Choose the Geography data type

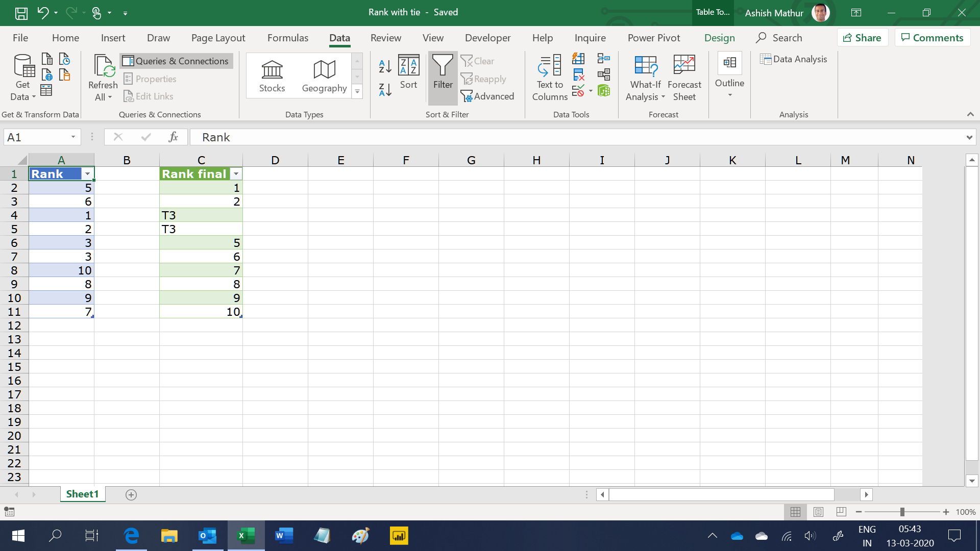tap(324, 76)
